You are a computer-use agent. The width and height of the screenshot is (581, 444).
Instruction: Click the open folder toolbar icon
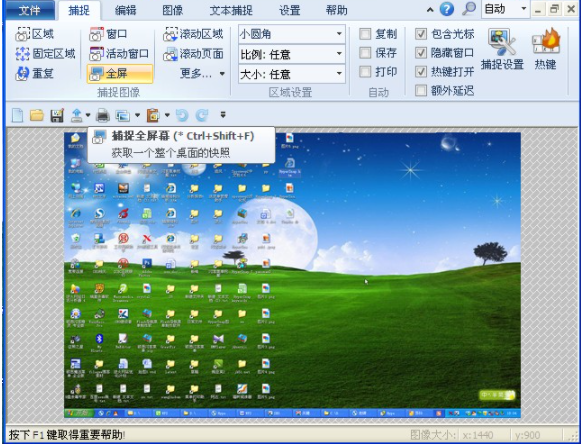click(37, 115)
